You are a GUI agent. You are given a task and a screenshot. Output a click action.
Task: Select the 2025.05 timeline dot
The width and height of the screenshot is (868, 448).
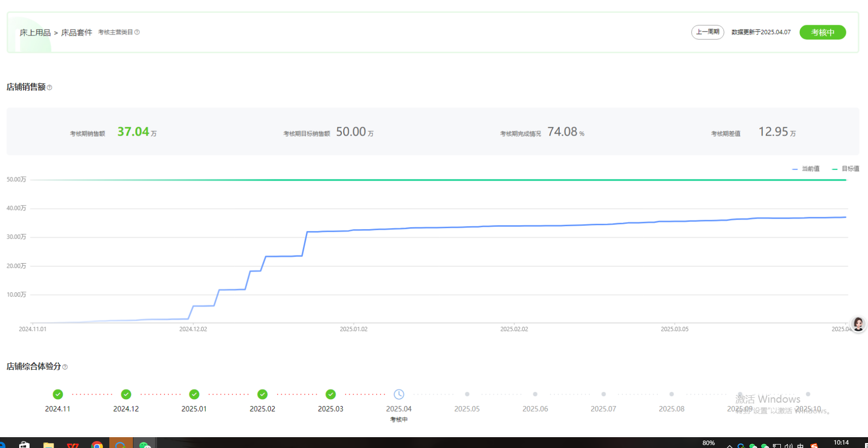(467, 394)
